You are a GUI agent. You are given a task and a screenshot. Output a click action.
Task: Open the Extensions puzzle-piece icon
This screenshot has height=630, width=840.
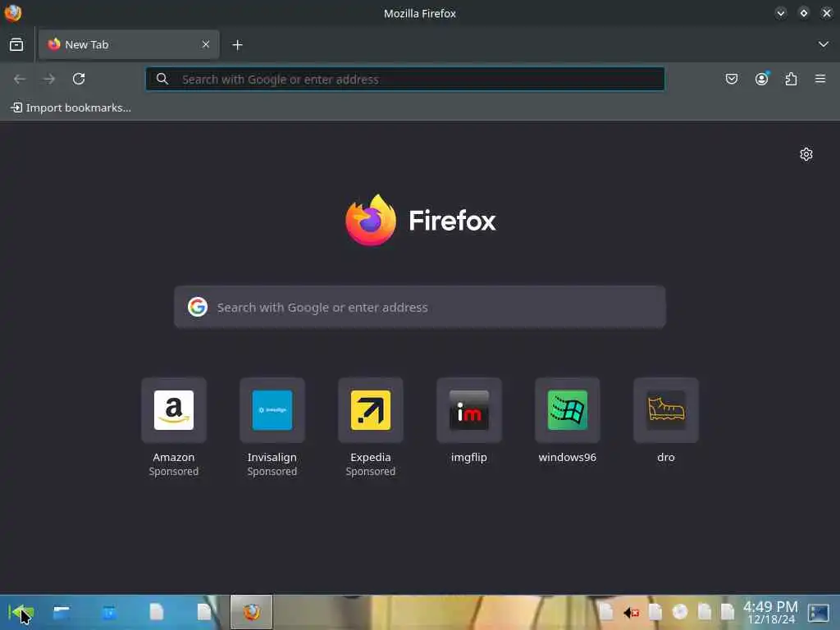792,80
